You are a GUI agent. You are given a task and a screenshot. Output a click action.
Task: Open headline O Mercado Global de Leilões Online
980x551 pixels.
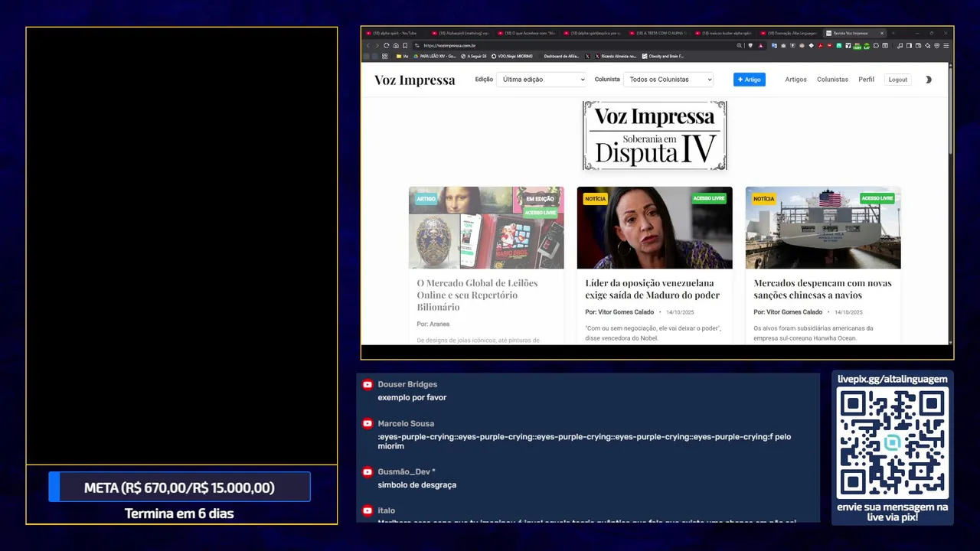click(x=478, y=295)
